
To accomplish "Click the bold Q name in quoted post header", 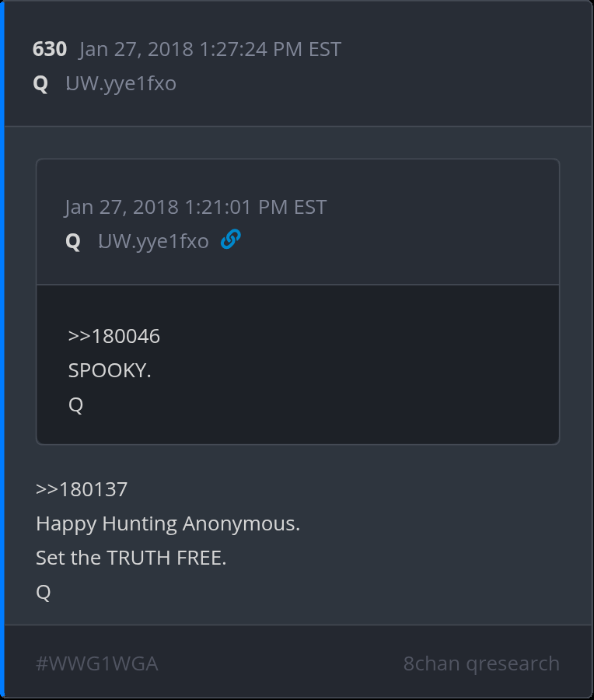I will coord(73,242).
